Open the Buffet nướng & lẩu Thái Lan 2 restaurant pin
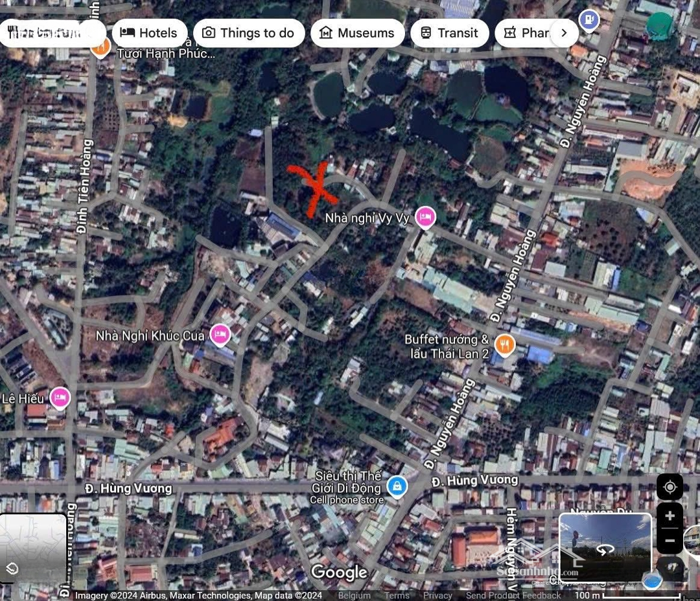Image resolution: width=700 pixels, height=601 pixels. point(504,345)
